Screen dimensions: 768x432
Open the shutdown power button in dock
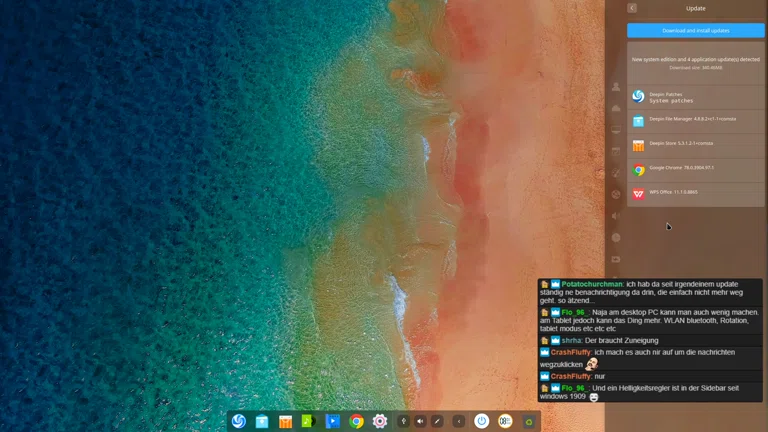tap(481, 421)
